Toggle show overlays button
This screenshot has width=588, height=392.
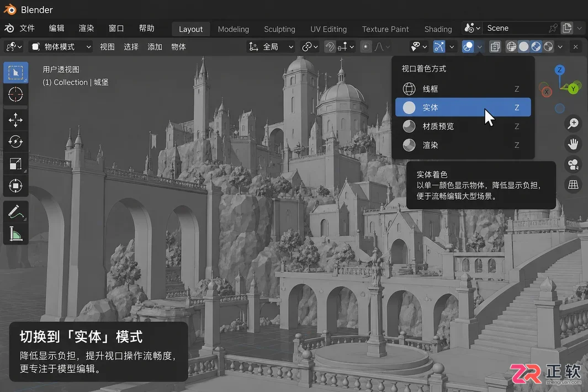pos(468,47)
